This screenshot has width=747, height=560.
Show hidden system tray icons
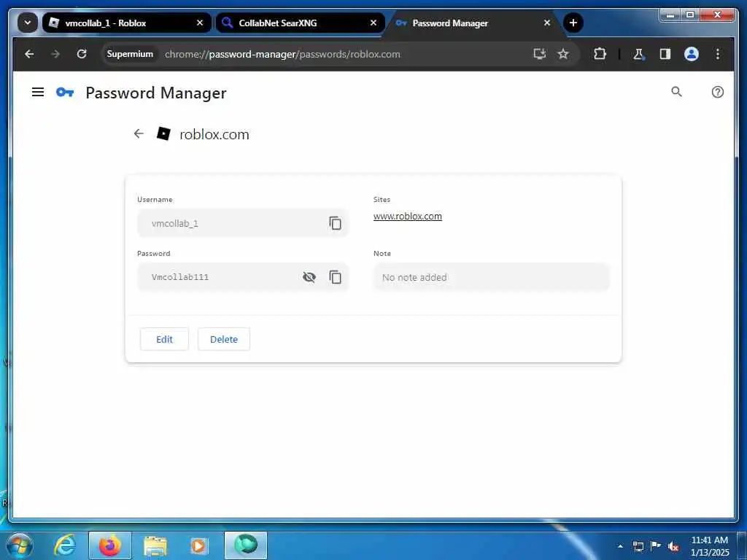tap(620, 545)
